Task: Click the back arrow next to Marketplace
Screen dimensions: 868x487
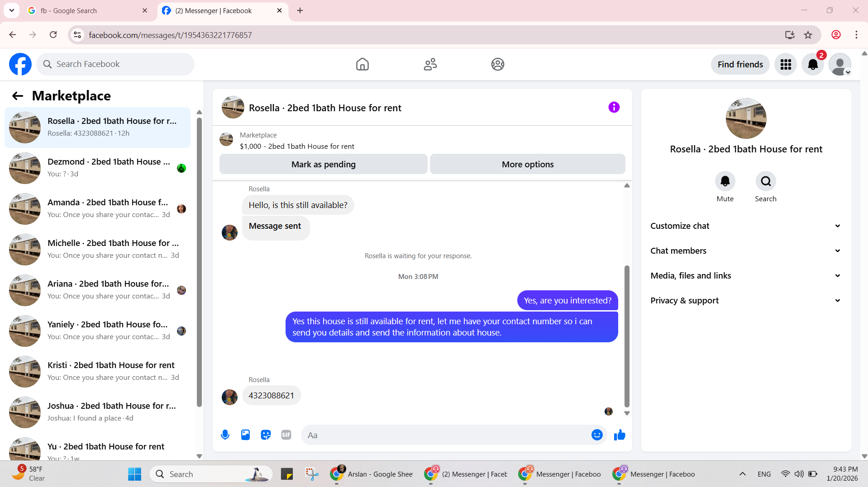Action: click(18, 96)
